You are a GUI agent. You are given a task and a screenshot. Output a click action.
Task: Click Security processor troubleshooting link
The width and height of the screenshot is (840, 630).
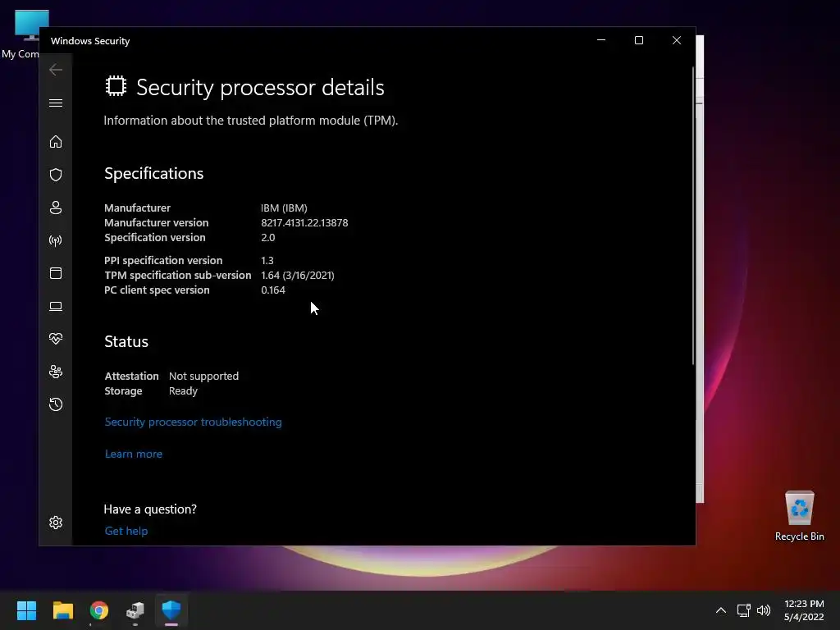point(193,422)
